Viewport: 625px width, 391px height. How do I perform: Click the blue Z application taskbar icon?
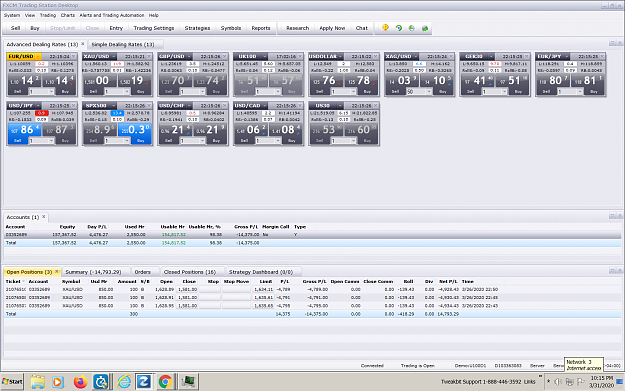[x=144, y=382]
